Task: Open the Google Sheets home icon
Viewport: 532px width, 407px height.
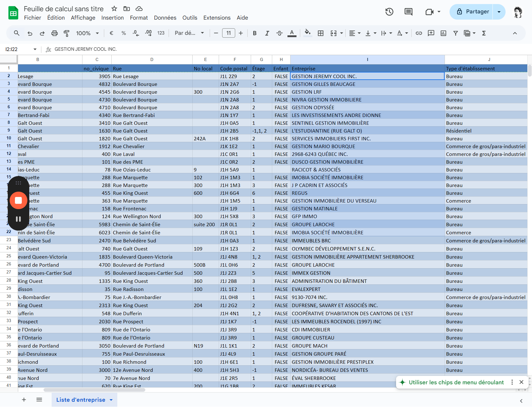Action: coord(13,13)
